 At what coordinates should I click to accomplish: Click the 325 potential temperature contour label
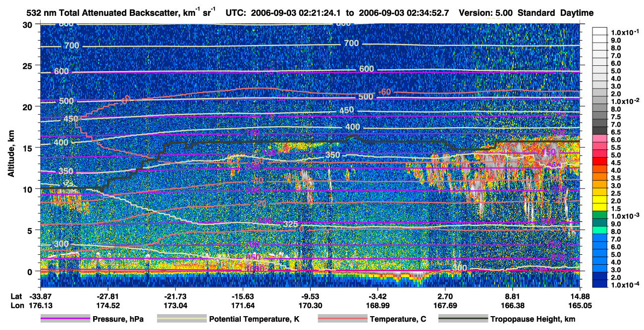291,225
